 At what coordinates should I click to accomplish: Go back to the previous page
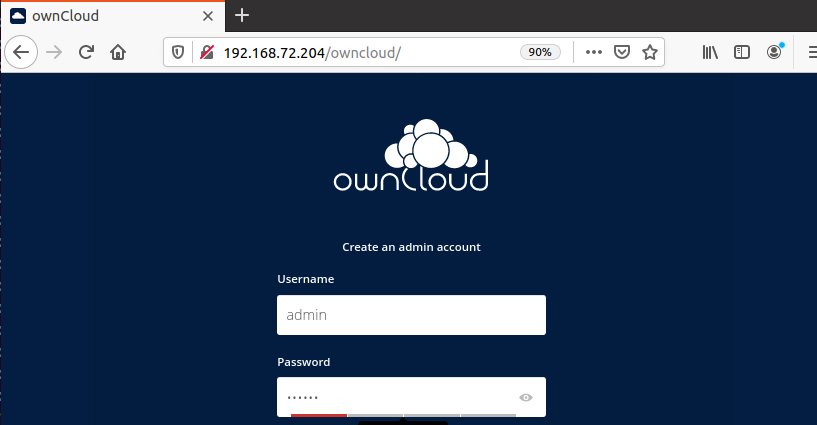pyautogui.click(x=21, y=52)
